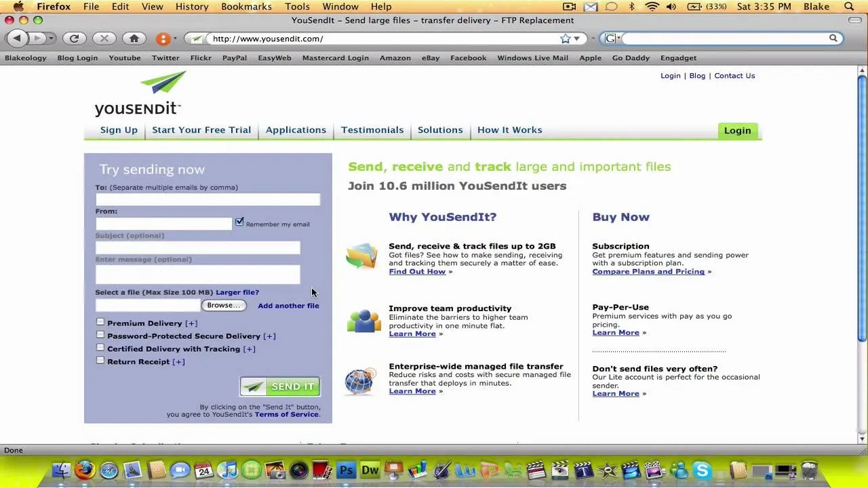The image size is (868, 488).
Task: Open the Trash in the Dock
Action: click(x=809, y=470)
